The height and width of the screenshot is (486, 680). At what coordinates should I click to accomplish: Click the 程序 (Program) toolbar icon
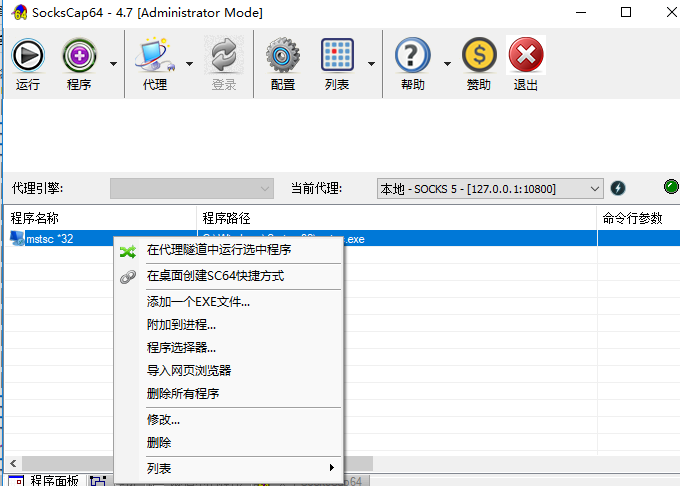coord(79,56)
